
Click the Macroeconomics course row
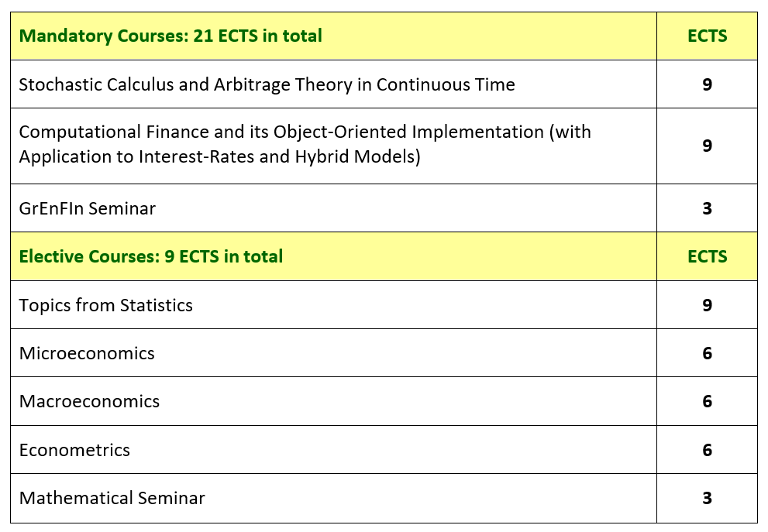pyautogui.click(x=333, y=401)
